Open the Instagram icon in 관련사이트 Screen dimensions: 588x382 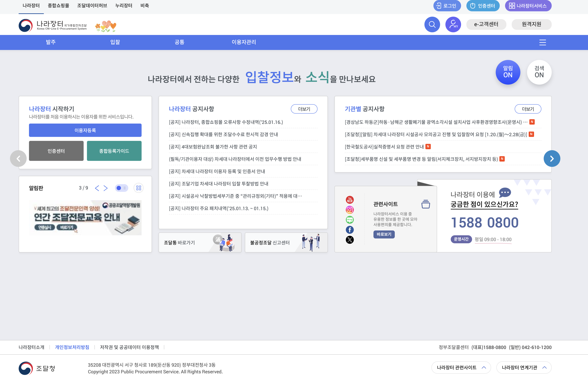350,210
